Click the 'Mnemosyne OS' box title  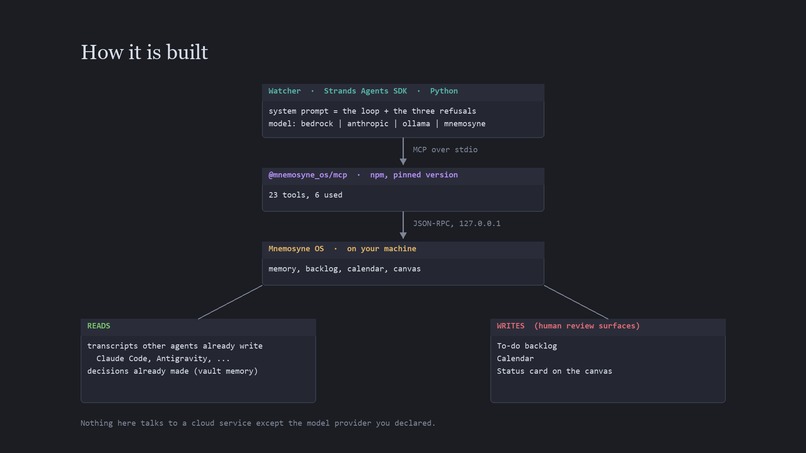[x=296, y=249]
